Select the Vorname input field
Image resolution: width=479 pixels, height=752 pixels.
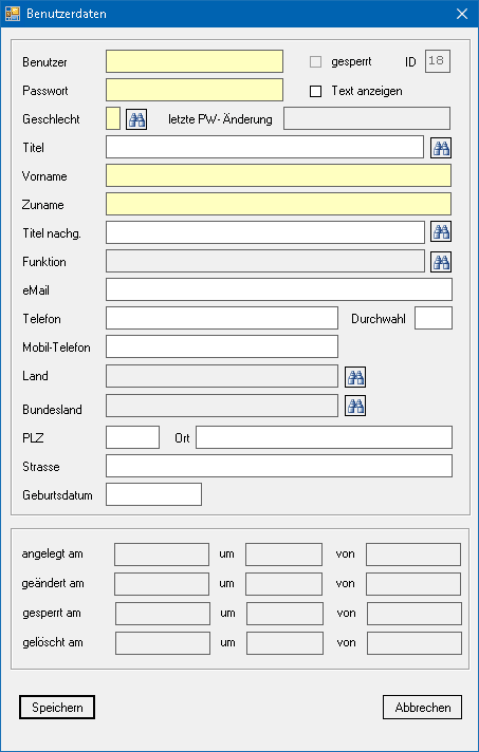click(279, 176)
